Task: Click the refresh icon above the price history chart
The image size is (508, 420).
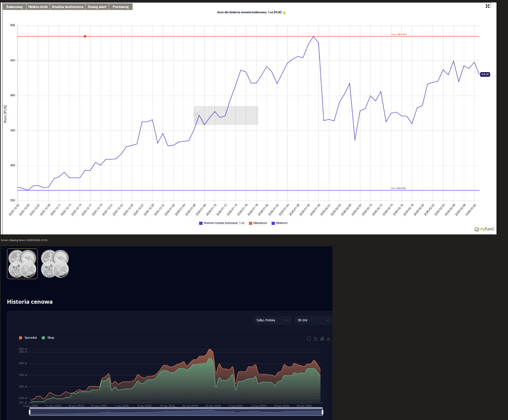Action: (x=309, y=339)
